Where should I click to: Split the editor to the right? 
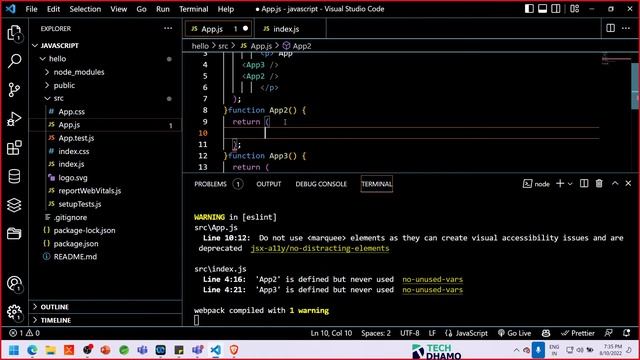(x=610, y=28)
